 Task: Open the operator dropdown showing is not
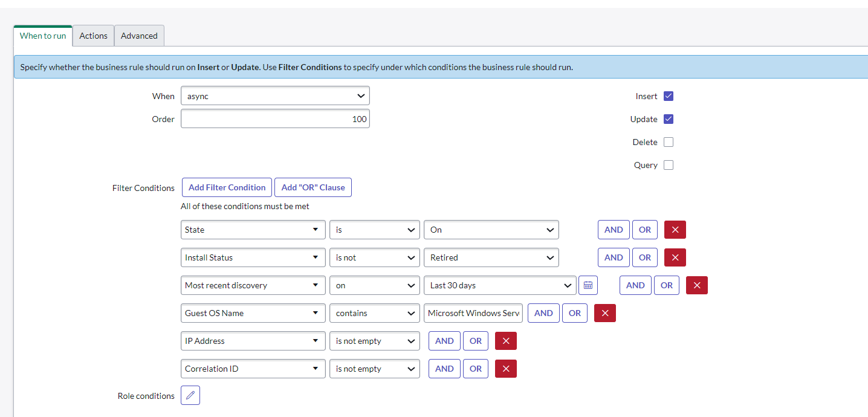[374, 257]
